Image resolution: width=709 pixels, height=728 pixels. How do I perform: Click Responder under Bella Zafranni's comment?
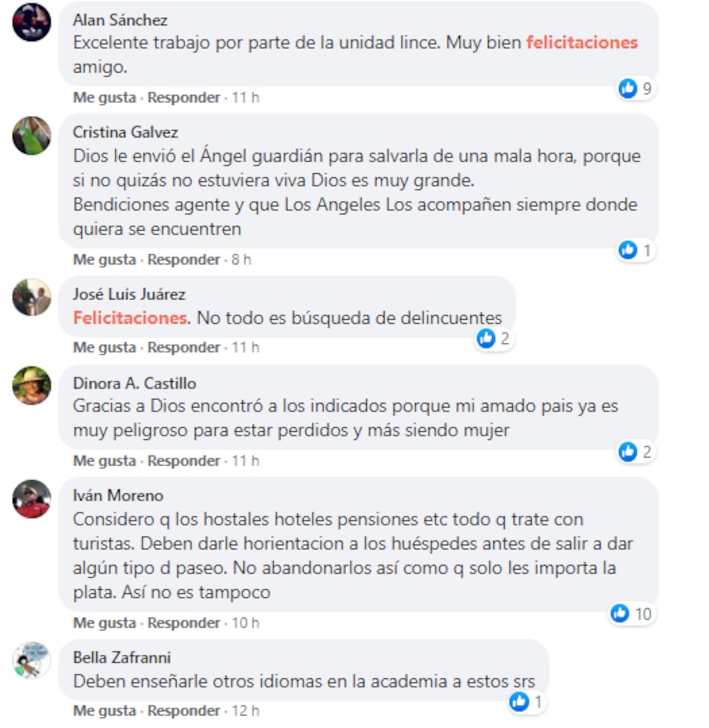(x=184, y=711)
